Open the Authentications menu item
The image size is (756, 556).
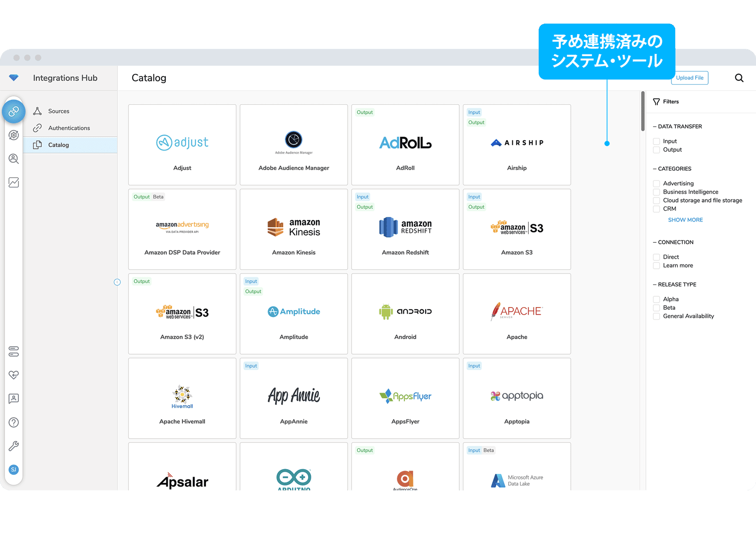pos(70,128)
